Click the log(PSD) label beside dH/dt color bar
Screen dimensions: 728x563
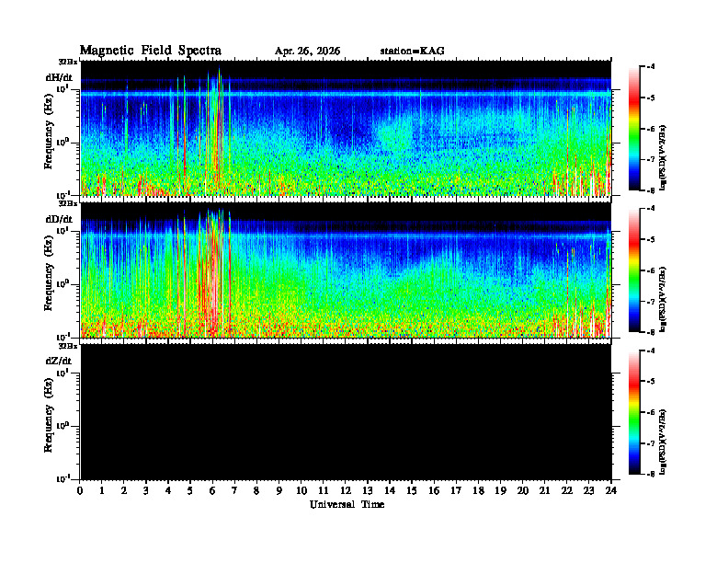pos(663,158)
